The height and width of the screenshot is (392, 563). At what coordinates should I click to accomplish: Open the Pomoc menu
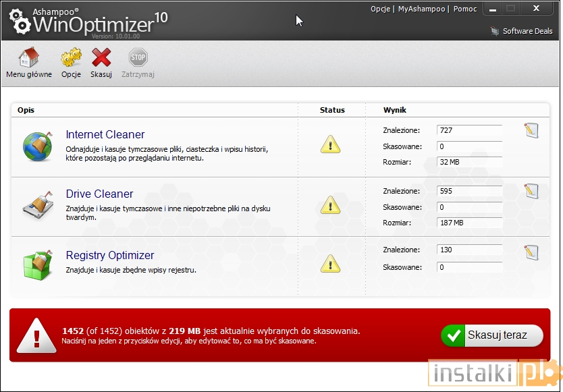[x=465, y=8]
